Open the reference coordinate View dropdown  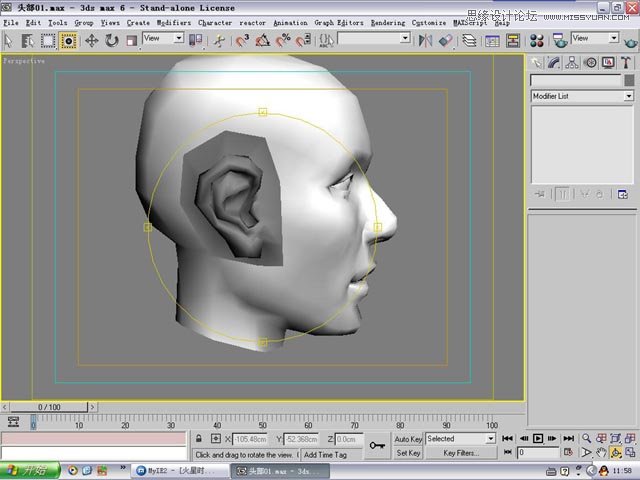(x=163, y=38)
